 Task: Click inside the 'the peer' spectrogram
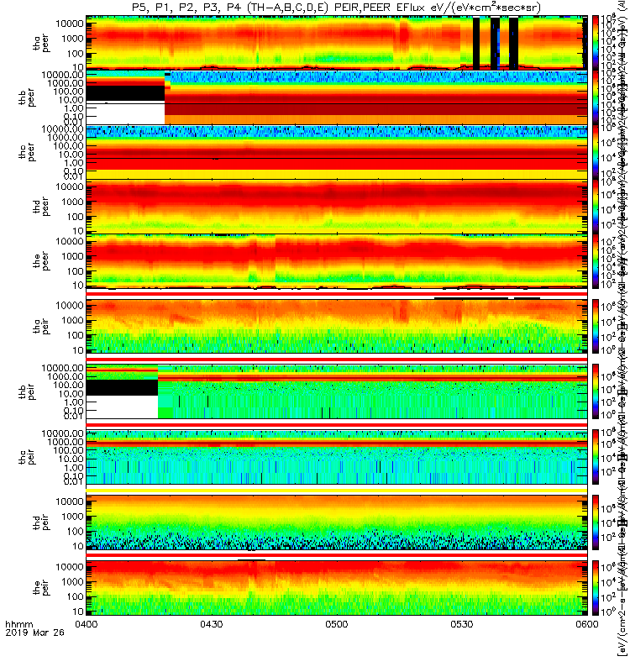[x=337, y=261]
